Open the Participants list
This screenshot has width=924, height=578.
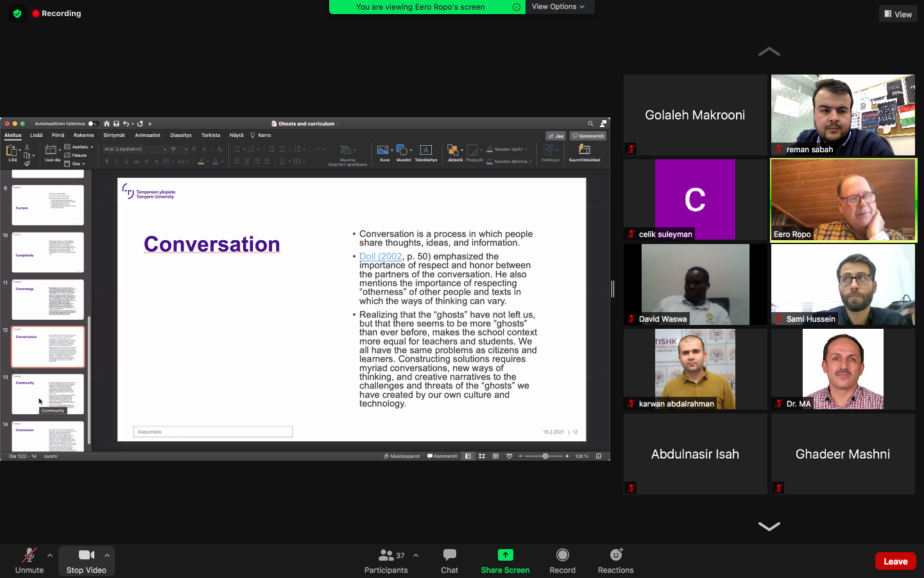click(386, 560)
